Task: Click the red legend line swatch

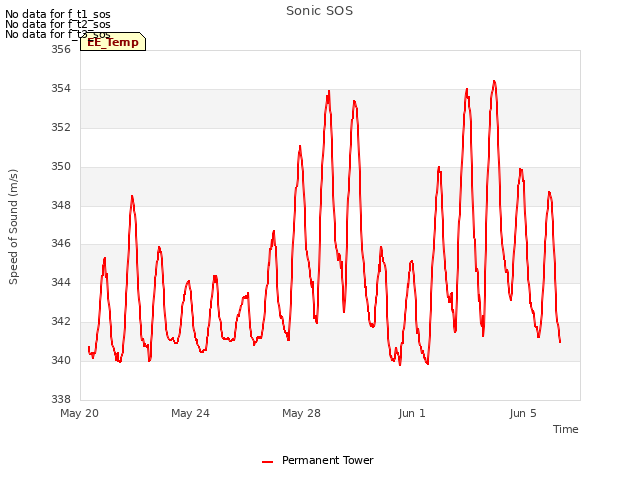Action: [x=267, y=462]
